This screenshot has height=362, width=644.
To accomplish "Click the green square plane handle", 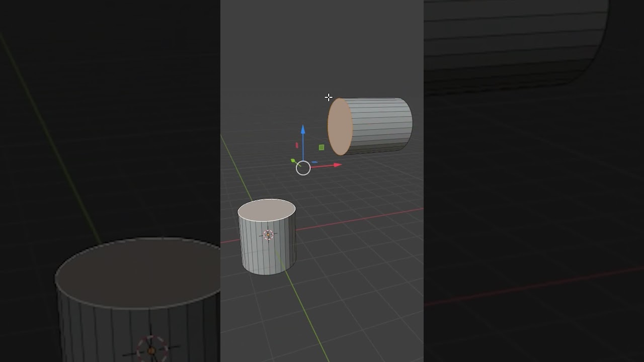I will pyautogui.click(x=321, y=147).
